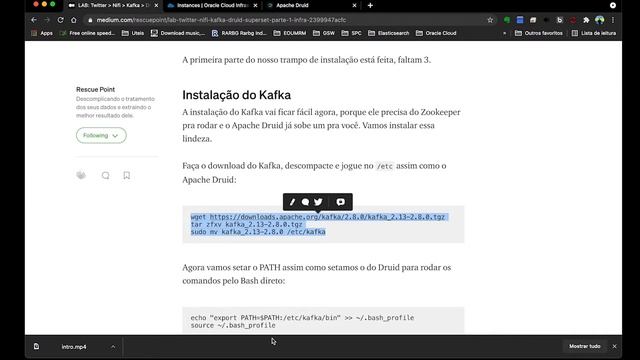Click the respond bubble icon in selection popup
The width and height of the screenshot is (640, 360).
(x=305, y=202)
